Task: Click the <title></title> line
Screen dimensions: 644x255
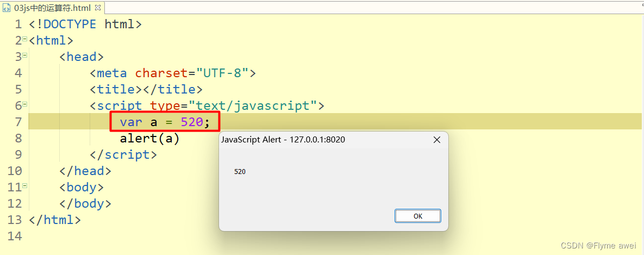Action: click(146, 90)
